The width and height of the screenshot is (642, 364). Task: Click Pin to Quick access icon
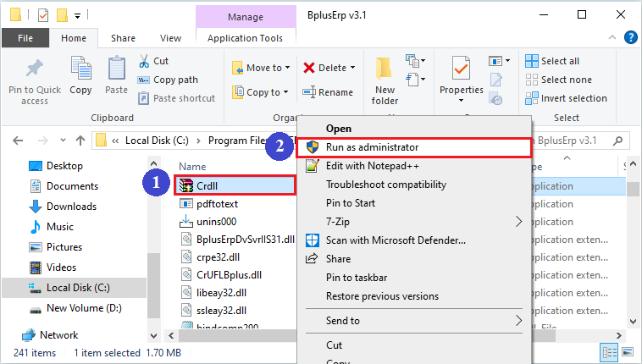point(34,72)
